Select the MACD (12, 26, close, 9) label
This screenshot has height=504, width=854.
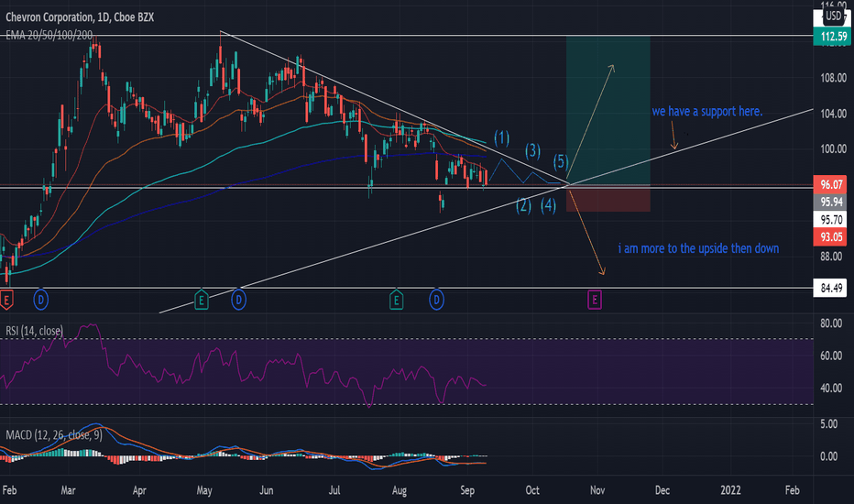pyautogui.click(x=54, y=434)
